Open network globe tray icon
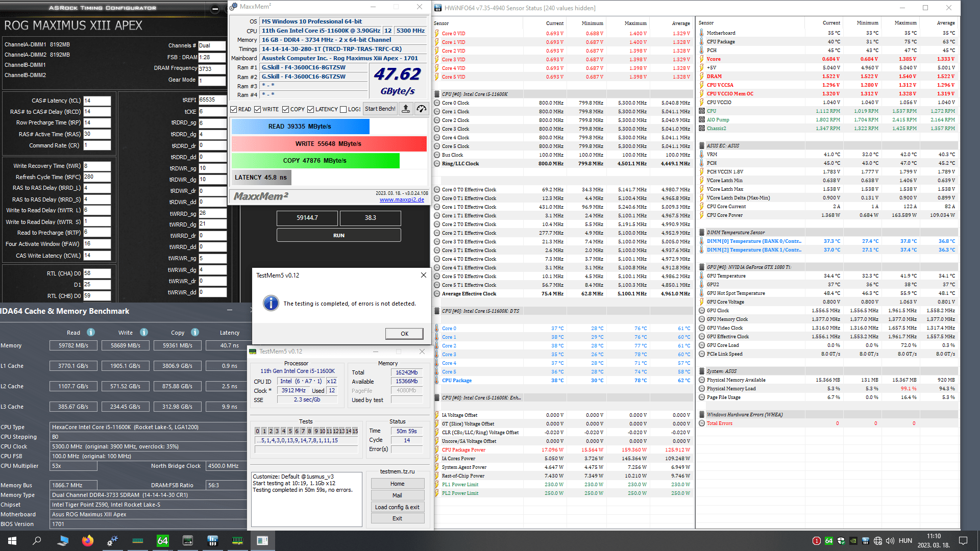 [878, 541]
